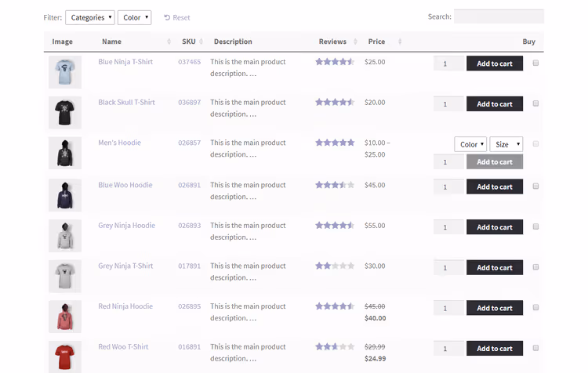588x373 pixels.
Task: Click quantity field for Black Skull T-Shirt
Action: (x=448, y=104)
